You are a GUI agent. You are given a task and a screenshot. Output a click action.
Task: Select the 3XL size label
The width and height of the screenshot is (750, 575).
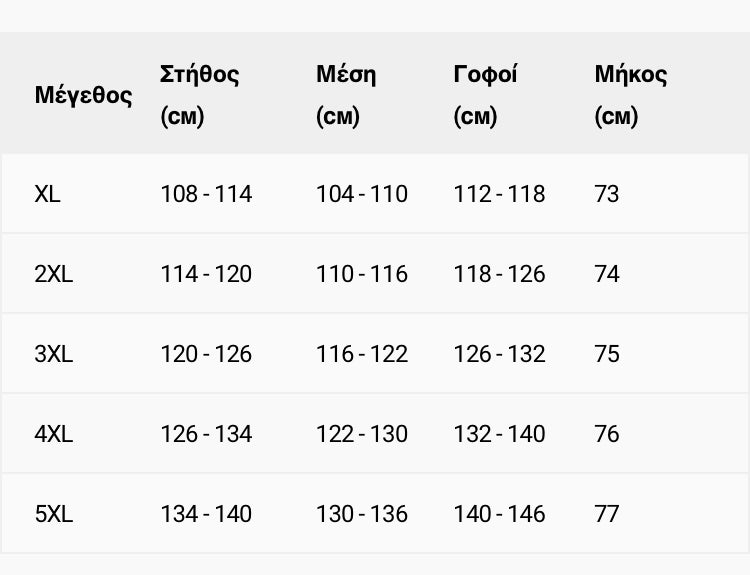(54, 354)
